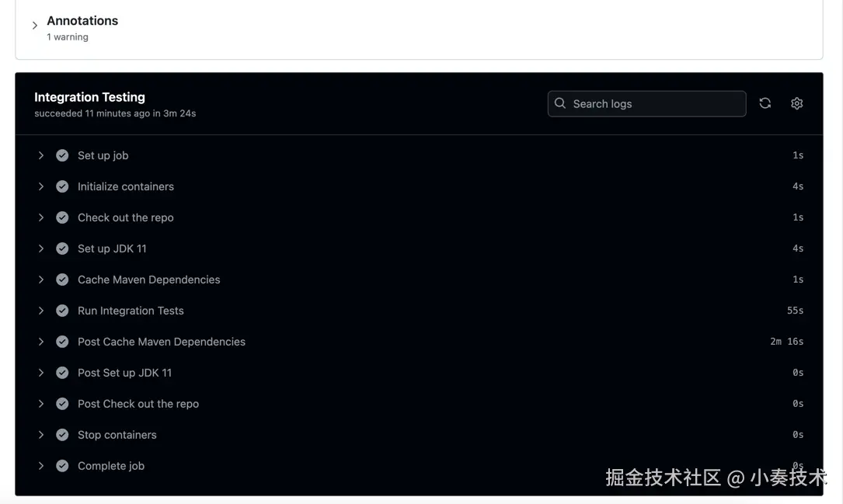Click the 1s duration of Cache Maven Dependencies

pos(798,280)
